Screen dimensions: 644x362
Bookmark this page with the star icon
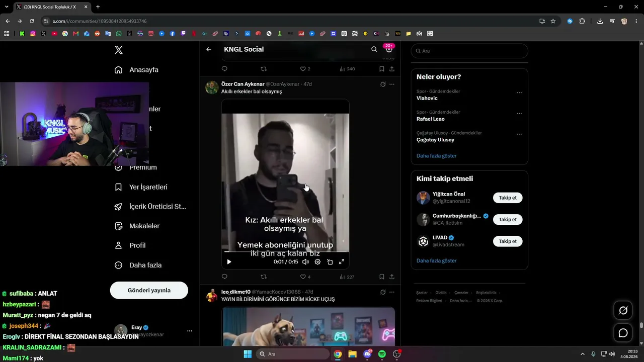pyautogui.click(x=553, y=21)
